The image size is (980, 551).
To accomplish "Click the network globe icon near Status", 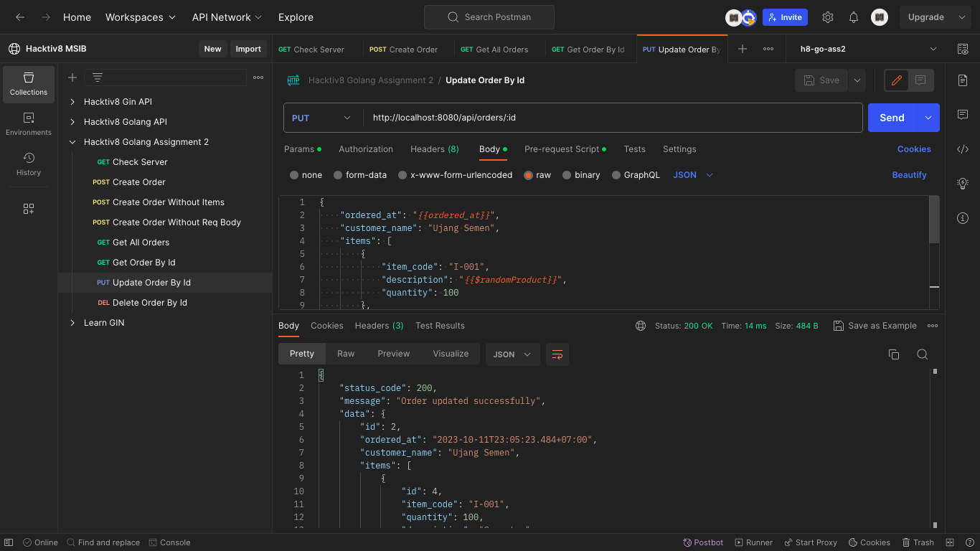I will tap(641, 326).
